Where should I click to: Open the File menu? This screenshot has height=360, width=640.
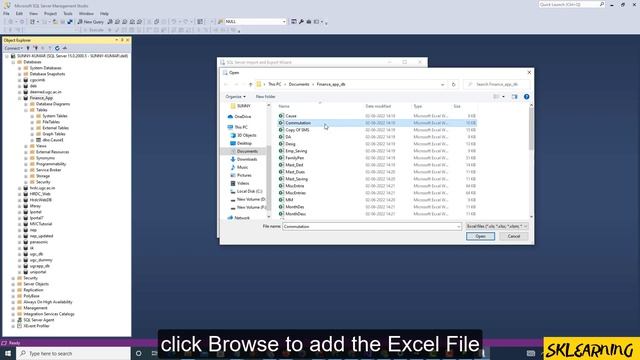[x=7, y=13]
